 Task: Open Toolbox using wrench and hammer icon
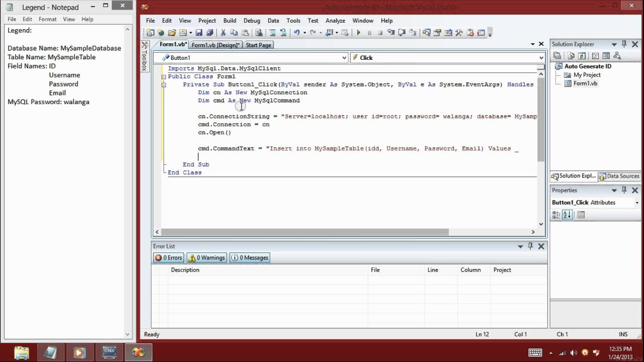(459, 33)
